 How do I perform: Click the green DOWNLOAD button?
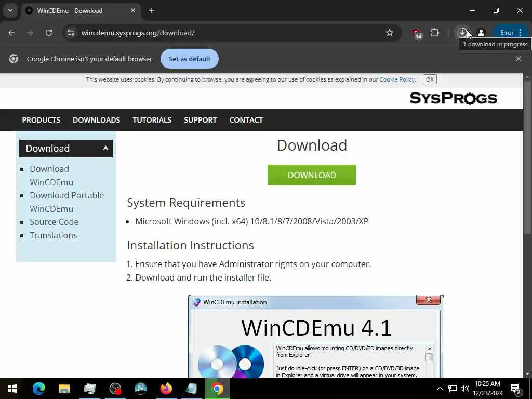pos(312,175)
